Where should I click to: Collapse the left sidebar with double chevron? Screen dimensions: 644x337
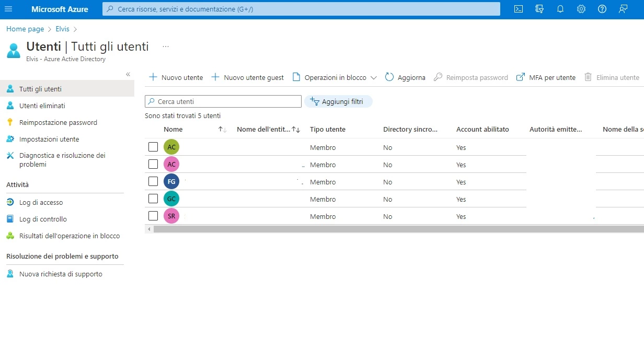[x=128, y=74]
